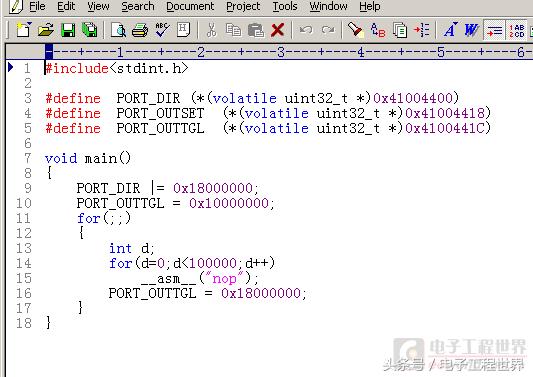Toggle the auto indent icon
The width and height of the screenshot is (533, 377).
[494, 30]
